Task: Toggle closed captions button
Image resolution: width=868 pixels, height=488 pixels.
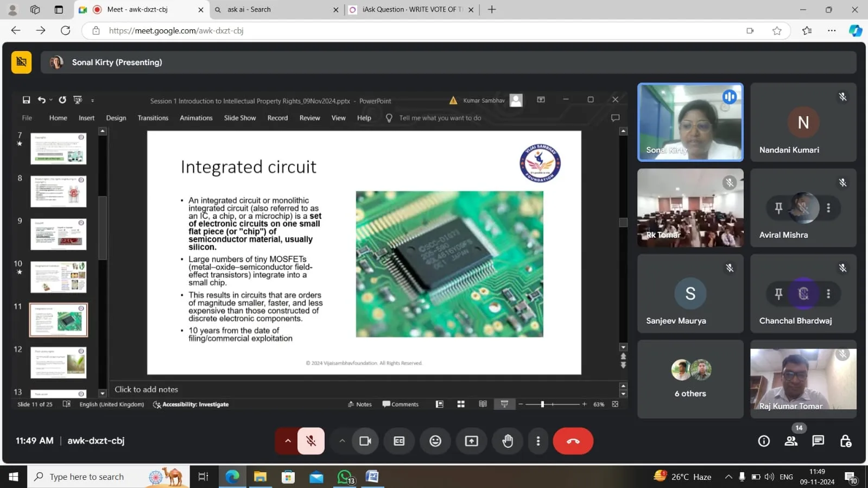Action: coord(399,441)
